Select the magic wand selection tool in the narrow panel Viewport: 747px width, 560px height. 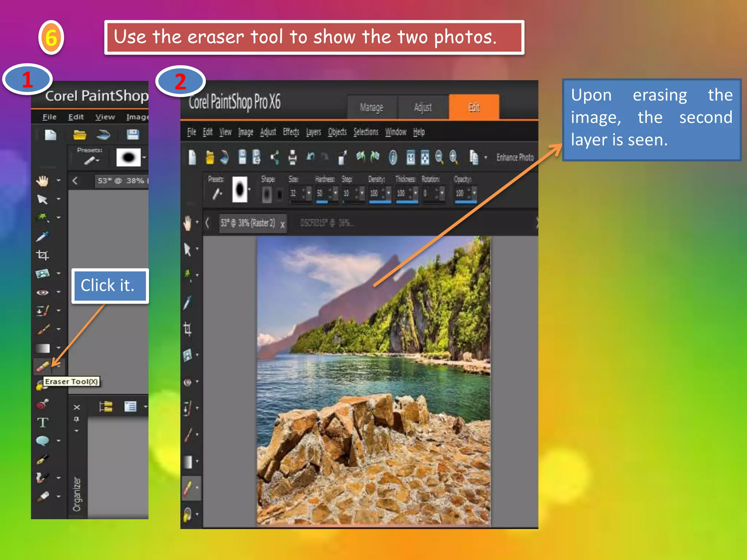(x=42, y=218)
